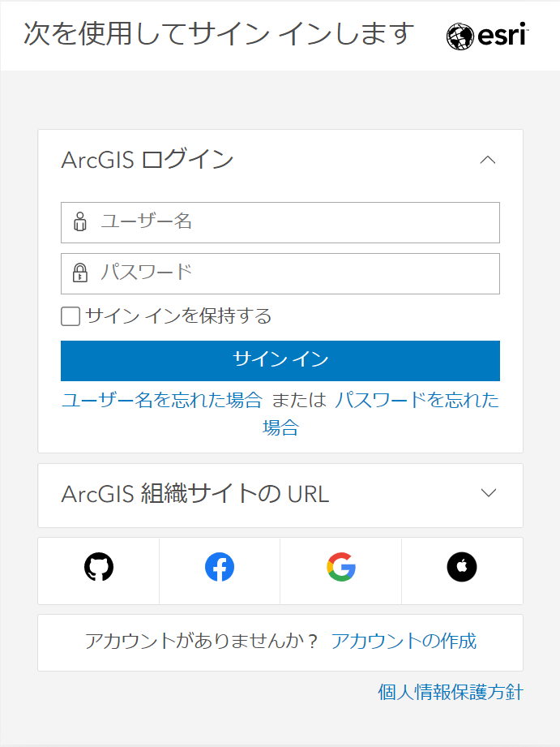Click the ArcGIS ログイン panel heading
This screenshot has height=747, width=560.
click(x=147, y=160)
